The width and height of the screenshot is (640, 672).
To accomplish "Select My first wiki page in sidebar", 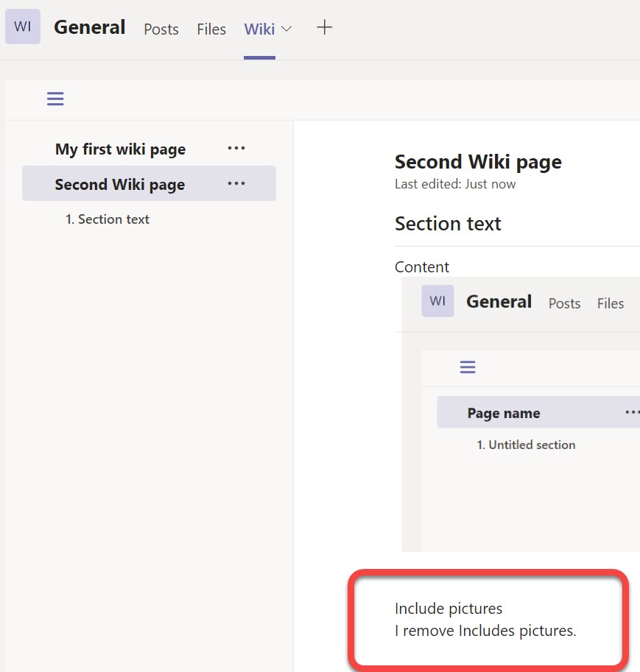I will tap(120, 149).
